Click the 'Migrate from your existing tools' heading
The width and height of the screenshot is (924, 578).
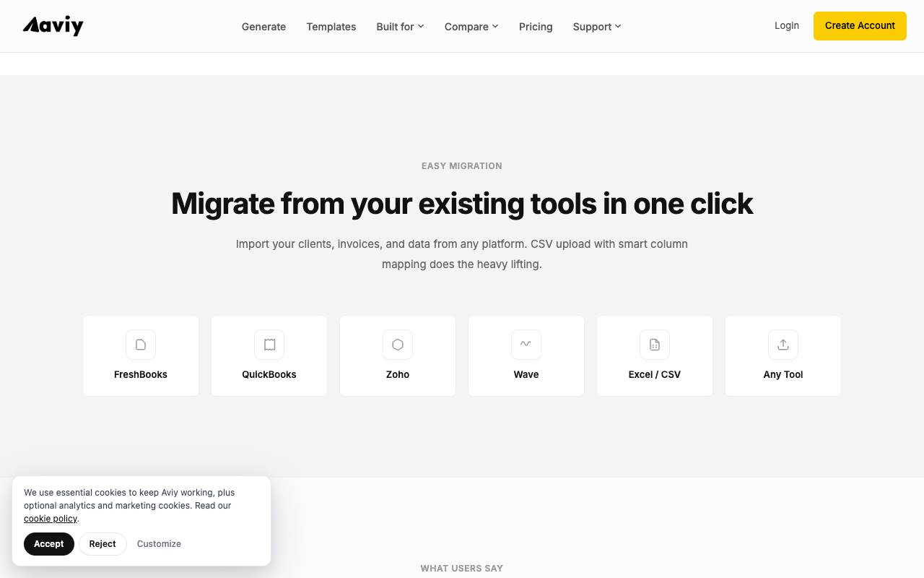tap(462, 204)
